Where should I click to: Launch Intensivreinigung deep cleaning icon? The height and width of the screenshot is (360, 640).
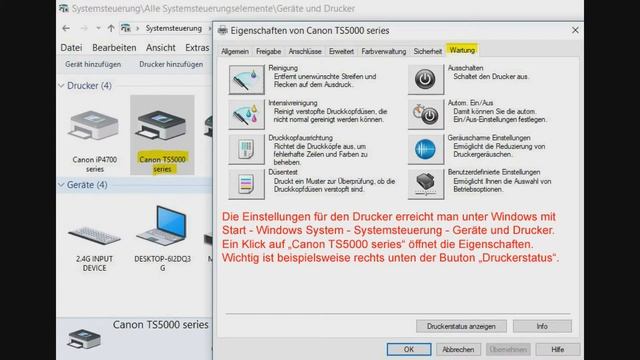coord(247,115)
